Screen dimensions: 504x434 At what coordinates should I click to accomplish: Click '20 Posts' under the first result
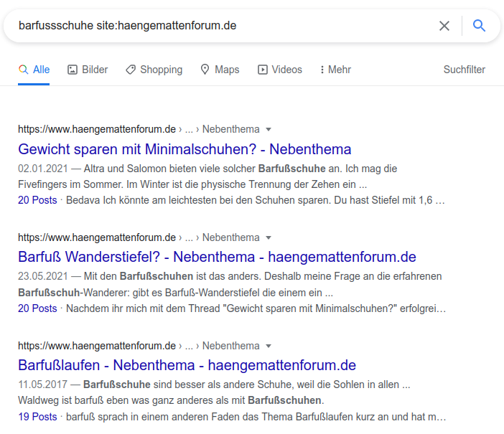37,200
